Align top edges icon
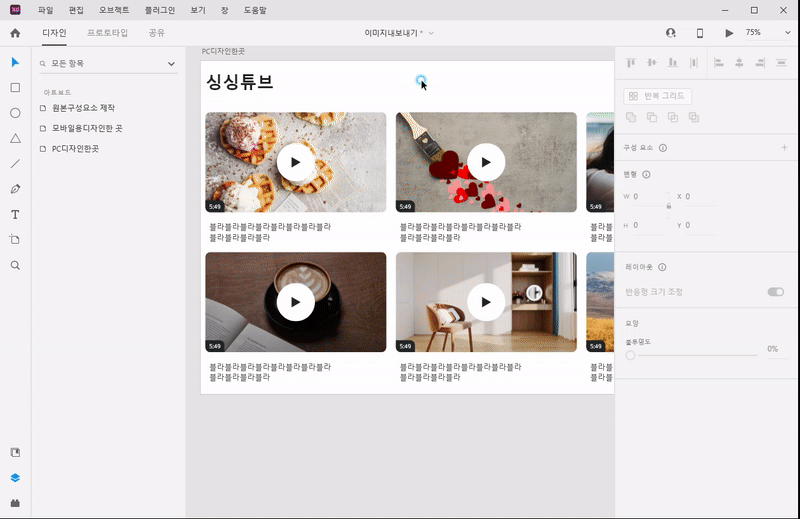The height and width of the screenshot is (519, 800). (x=631, y=63)
